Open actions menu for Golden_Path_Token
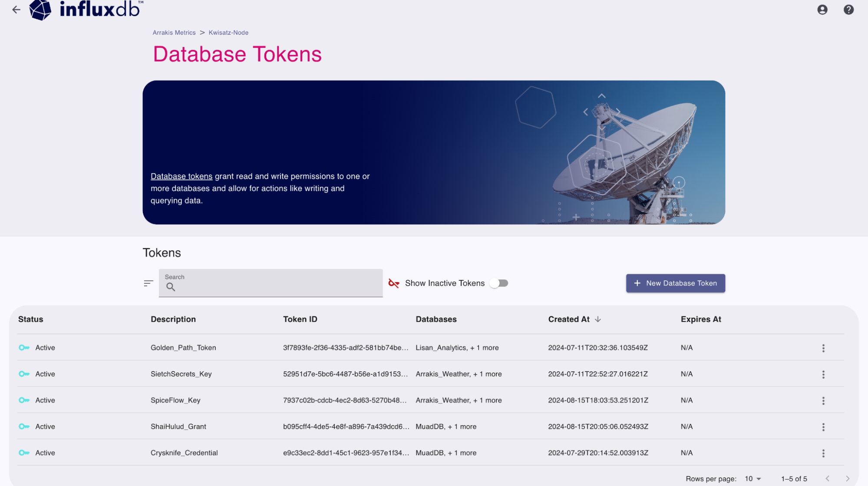This screenshot has height=486, width=868. (823, 348)
